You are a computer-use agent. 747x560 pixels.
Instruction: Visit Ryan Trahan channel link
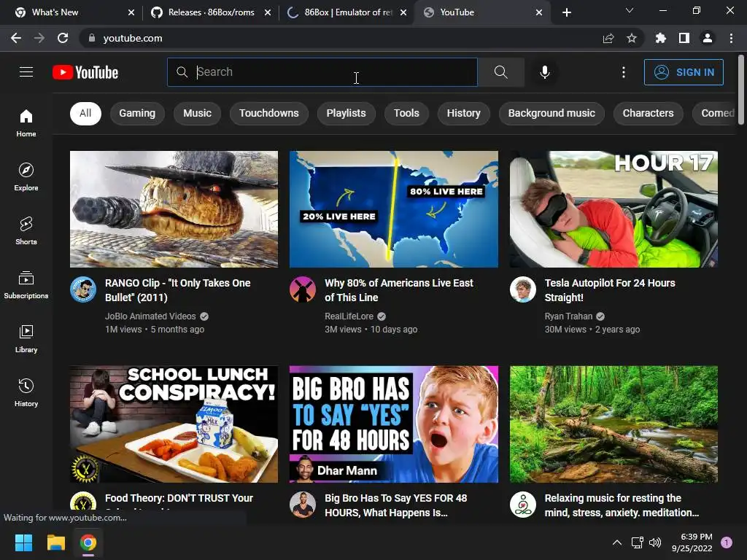coord(568,316)
